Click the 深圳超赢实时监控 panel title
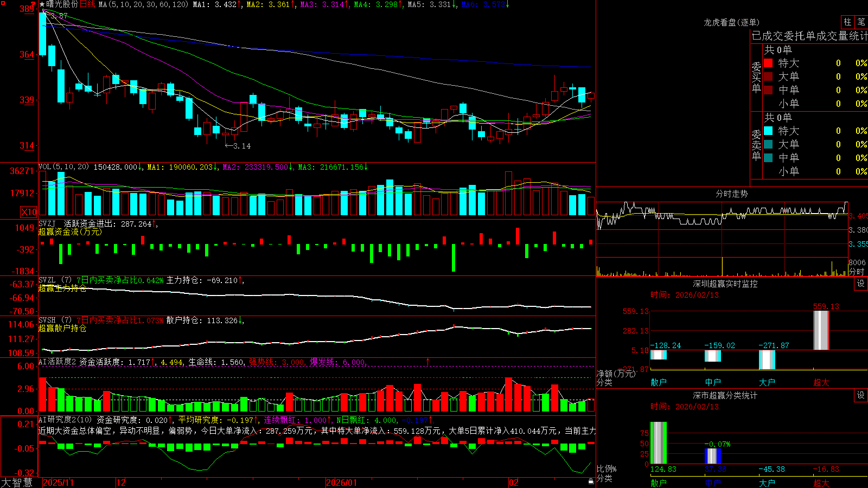Viewport: 868px width, 488px height. click(x=725, y=284)
